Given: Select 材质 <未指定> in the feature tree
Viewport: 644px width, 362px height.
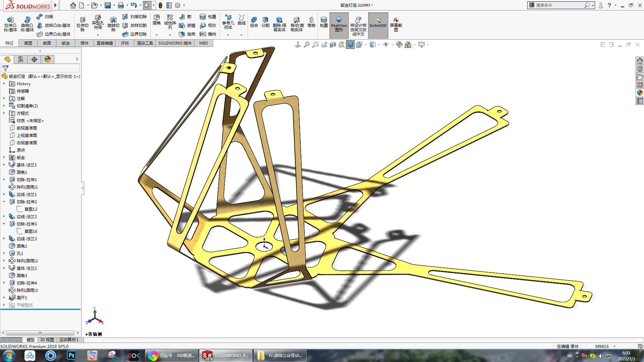Looking at the screenshot, I should (x=27, y=121).
